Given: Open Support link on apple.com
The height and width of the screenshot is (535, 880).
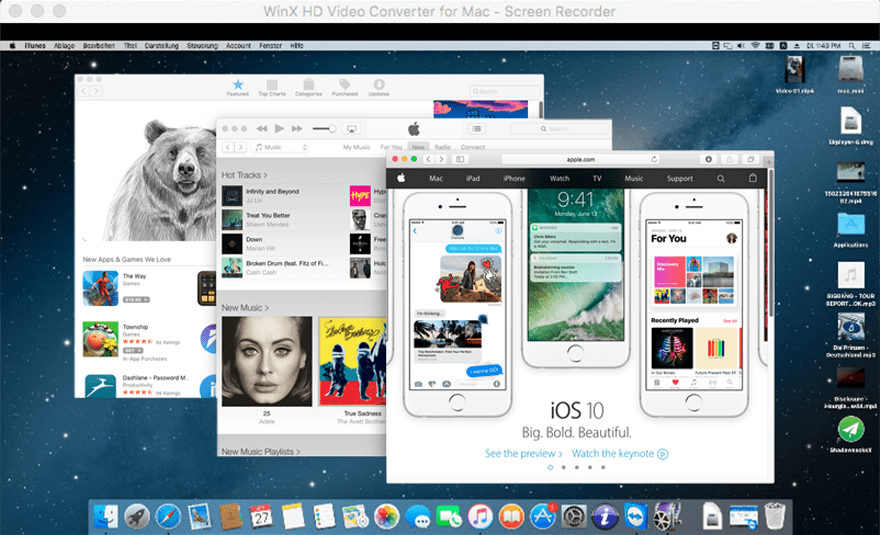Looking at the screenshot, I should pos(680,179).
